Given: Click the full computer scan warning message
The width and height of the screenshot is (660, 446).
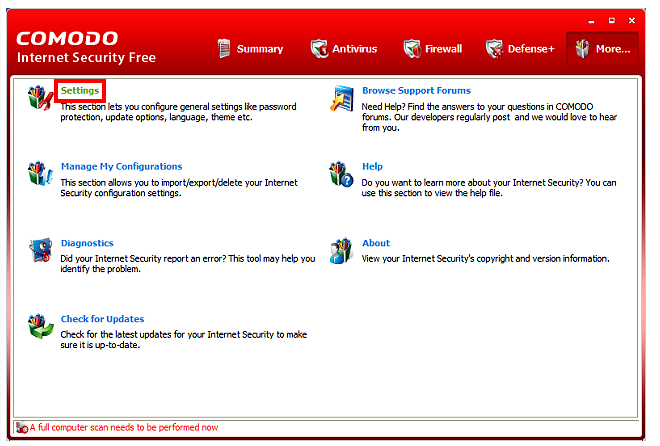Looking at the screenshot, I should 124,427.
